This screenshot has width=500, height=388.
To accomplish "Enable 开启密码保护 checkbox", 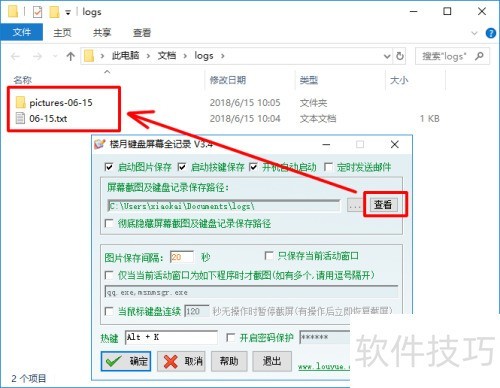I will (230, 337).
